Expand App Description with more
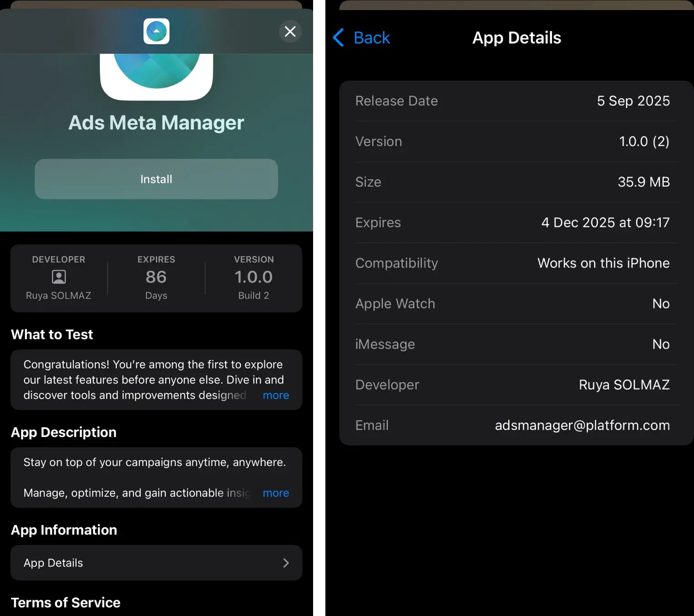694x616 pixels. tap(276, 493)
